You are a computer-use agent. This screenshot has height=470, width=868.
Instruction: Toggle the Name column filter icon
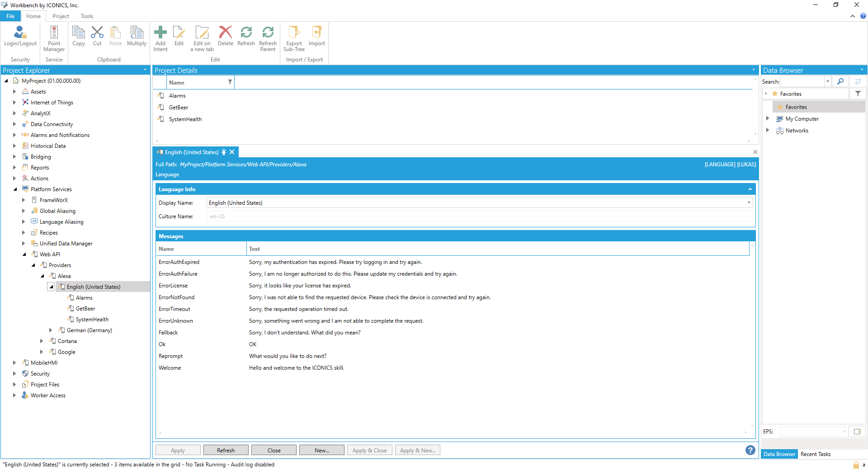point(230,82)
